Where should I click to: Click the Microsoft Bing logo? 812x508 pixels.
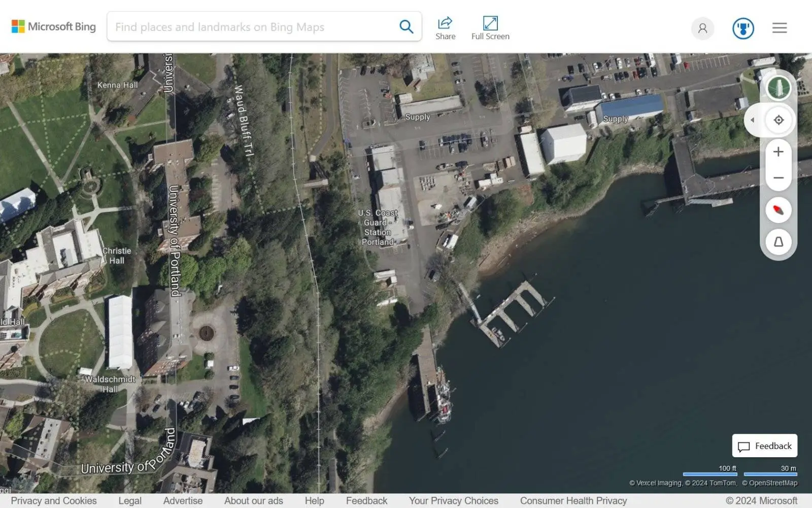click(x=53, y=26)
